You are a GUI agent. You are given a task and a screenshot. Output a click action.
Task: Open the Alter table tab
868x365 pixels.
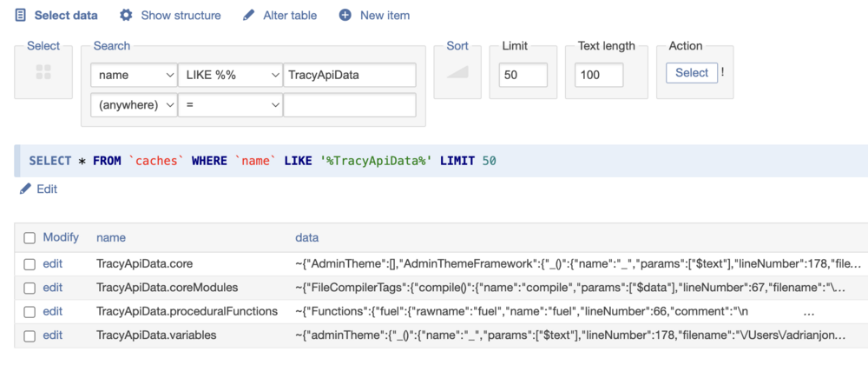291,16
